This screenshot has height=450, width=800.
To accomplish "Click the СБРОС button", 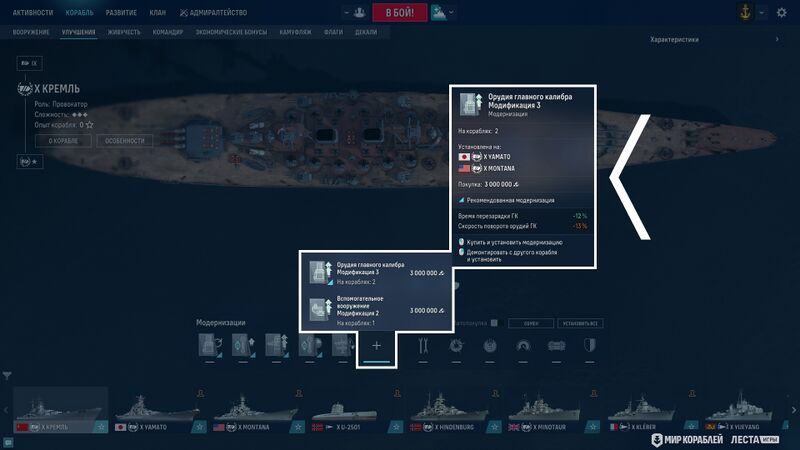I will [x=531, y=323].
